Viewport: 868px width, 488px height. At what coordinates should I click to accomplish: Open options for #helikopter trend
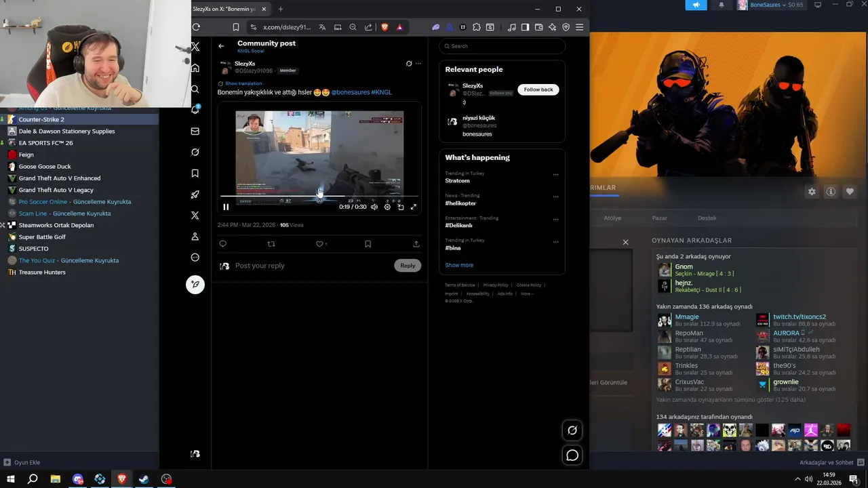point(555,197)
